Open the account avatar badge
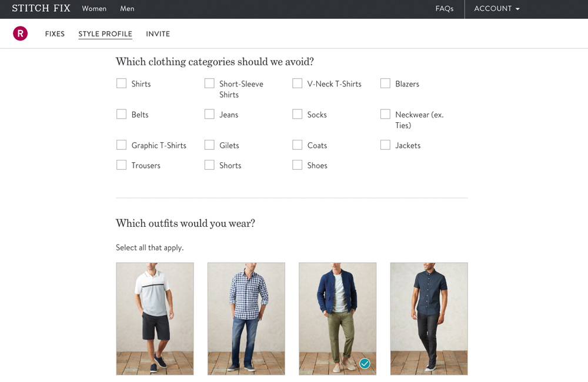Image resolution: width=588 pixels, height=382 pixels. coord(20,33)
